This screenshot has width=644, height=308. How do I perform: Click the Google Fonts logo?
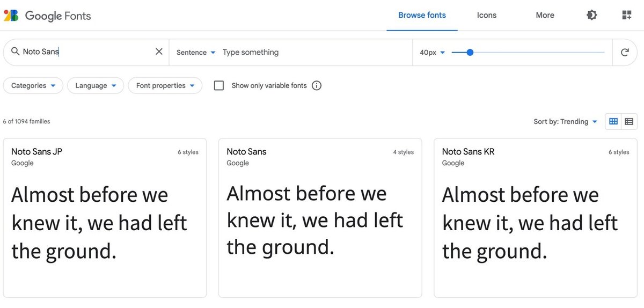click(x=47, y=16)
